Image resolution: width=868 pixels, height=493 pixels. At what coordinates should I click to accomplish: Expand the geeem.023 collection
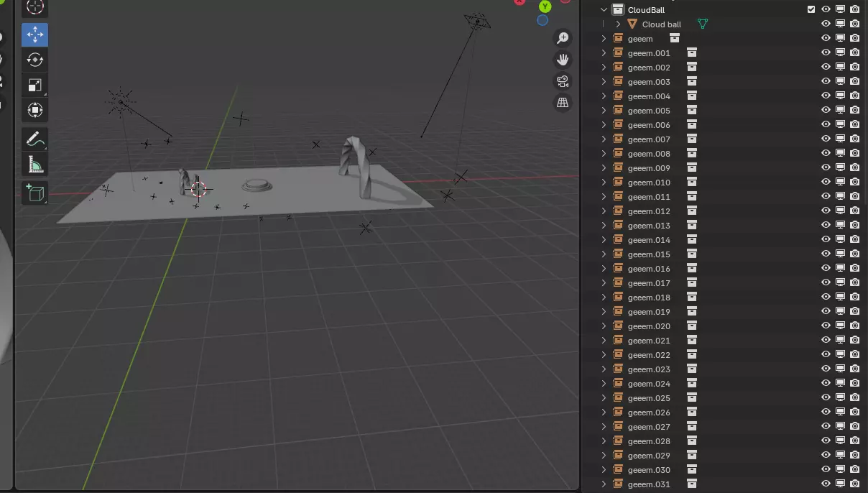tap(604, 369)
